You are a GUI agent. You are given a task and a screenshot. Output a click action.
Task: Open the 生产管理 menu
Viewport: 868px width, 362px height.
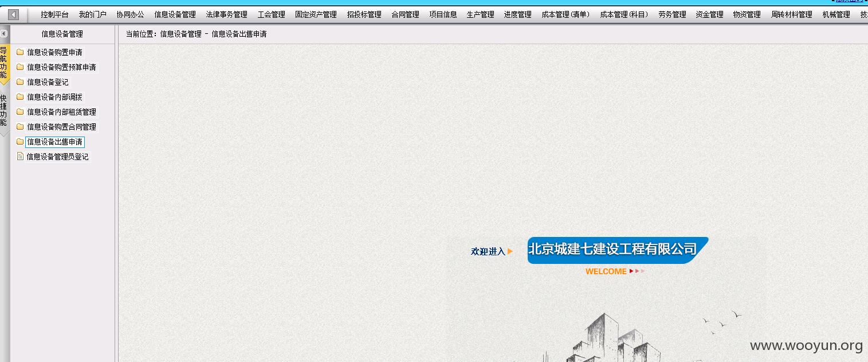click(x=480, y=15)
